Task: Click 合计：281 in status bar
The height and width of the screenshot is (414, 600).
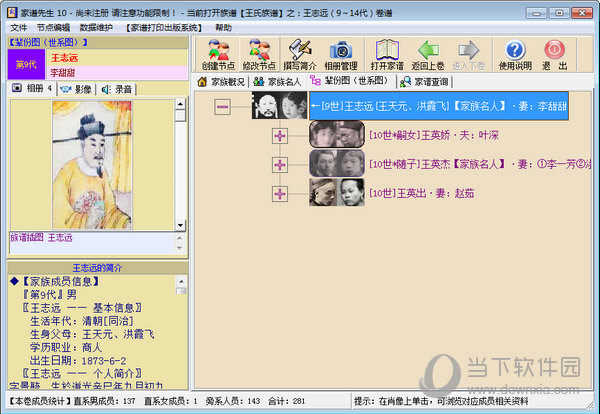Action: 287,401
